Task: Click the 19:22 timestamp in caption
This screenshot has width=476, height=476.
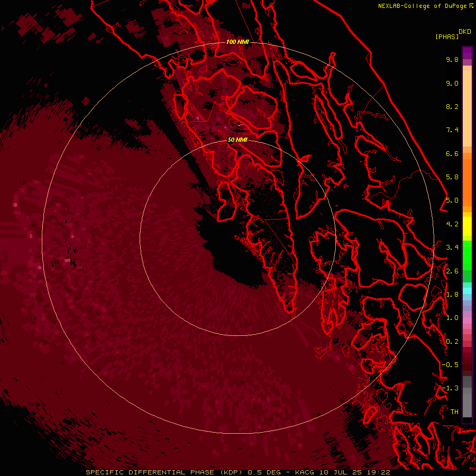Action: click(x=378, y=472)
